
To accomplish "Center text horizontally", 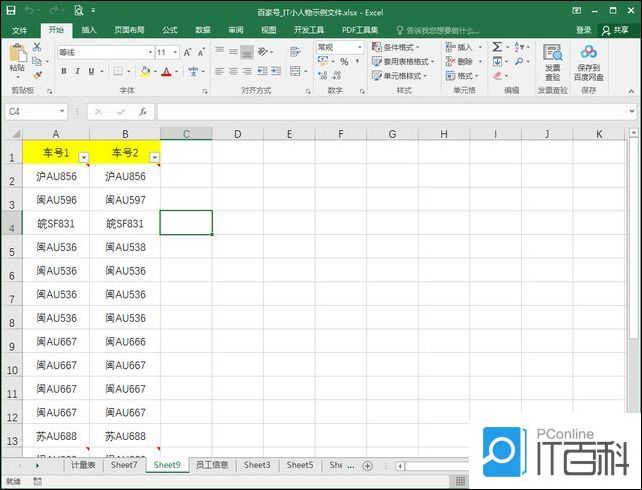I will coord(233,72).
